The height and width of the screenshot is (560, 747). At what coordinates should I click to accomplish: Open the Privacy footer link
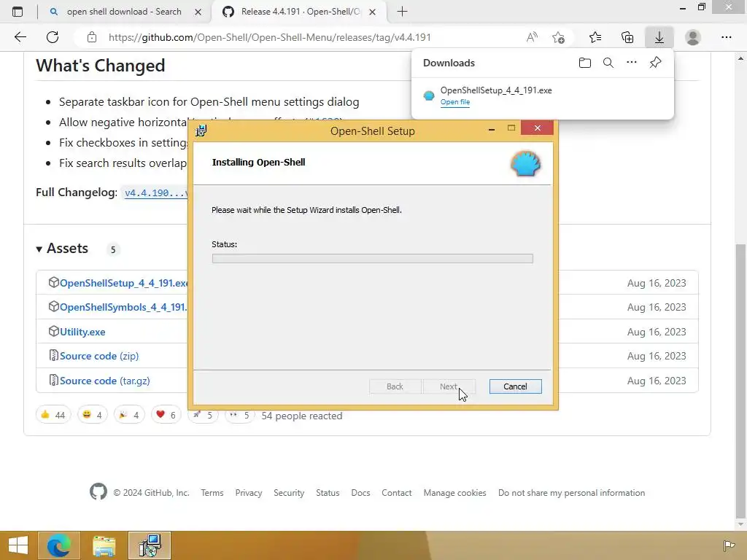[x=249, y=493]
